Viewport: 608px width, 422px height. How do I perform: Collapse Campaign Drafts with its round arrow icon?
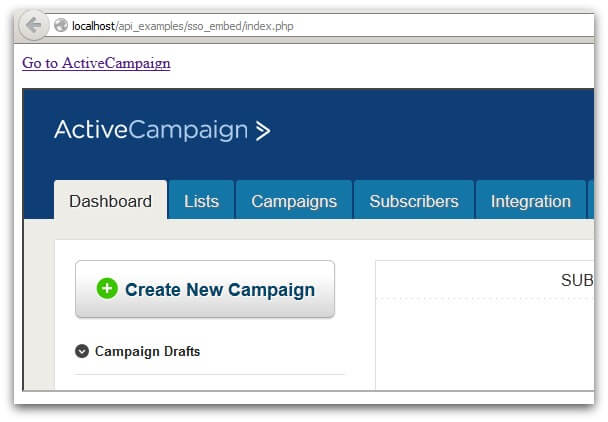82,351
